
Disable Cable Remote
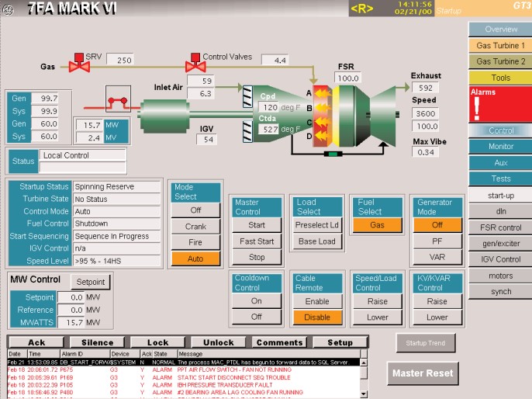pyautogui.click(x=317, y=317)
